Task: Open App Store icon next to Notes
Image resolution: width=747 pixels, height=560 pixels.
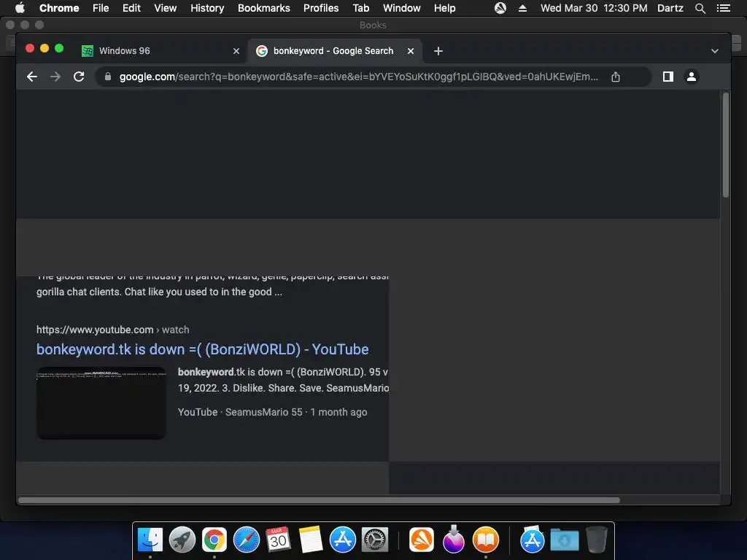Action: (x=343, y=540)
